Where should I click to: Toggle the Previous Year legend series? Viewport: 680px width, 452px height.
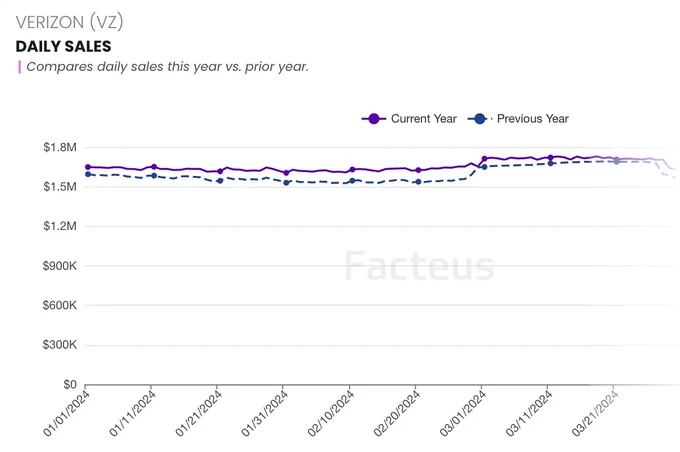pyautogui.click(x=518, y=118)
